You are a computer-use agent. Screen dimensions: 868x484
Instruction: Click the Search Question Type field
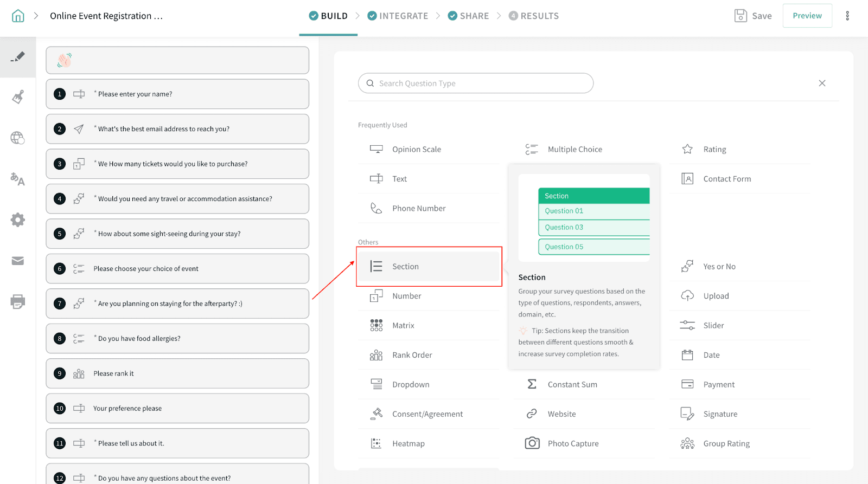[x=475, y=83]
